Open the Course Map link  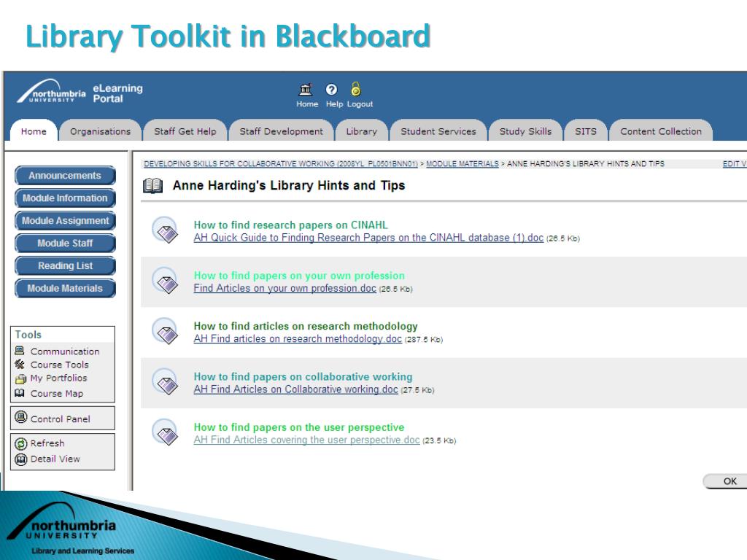tap(57, 393)
